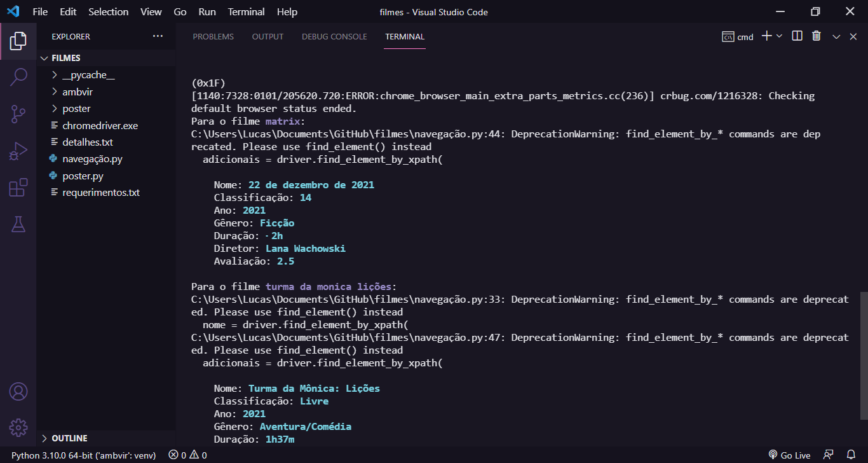Collapse the FILMES folder
Screen dimensions: 868x463
pos(44,57)
